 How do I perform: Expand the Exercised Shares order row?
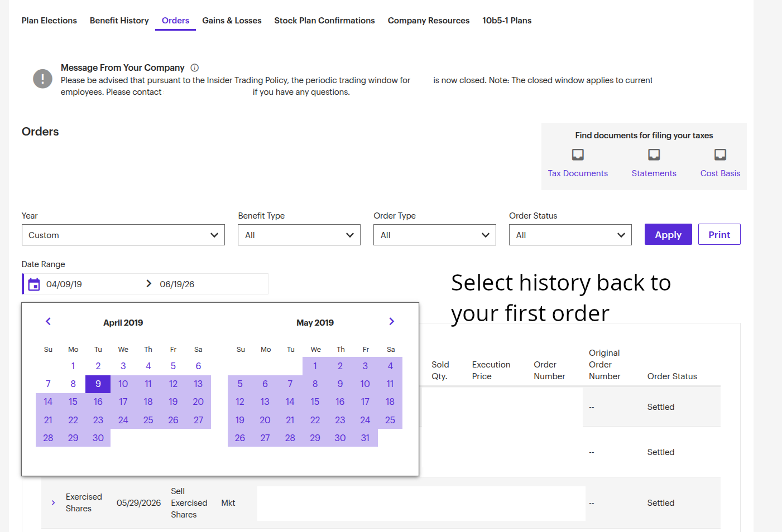click(53, 502)
